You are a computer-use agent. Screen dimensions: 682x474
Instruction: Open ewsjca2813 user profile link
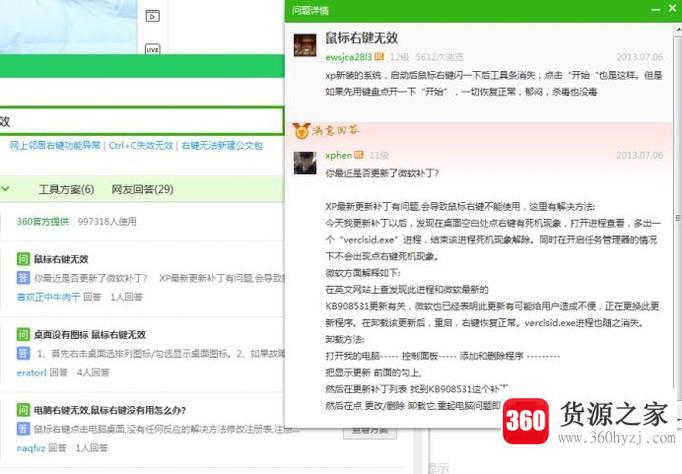pos(348,57)
